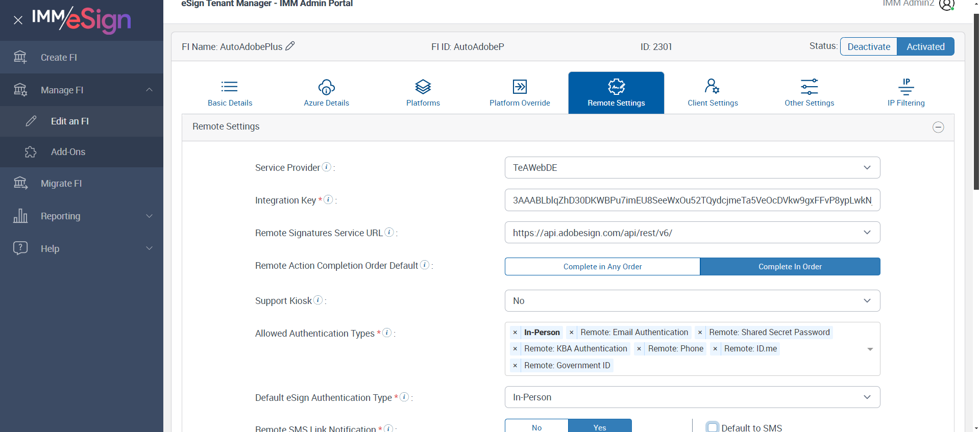Screen dimensions: 980x432
Task: Show info for Default eSign Authentication Type
Action: click(404, 397)
